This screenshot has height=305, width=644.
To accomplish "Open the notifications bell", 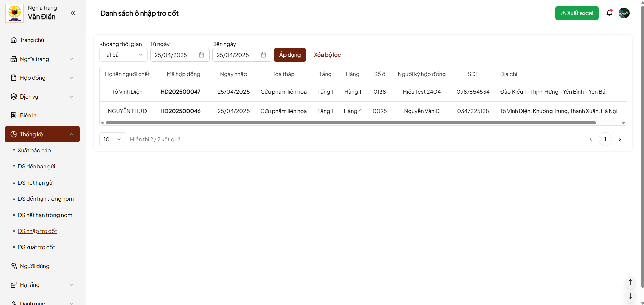I will click(609, 13).
